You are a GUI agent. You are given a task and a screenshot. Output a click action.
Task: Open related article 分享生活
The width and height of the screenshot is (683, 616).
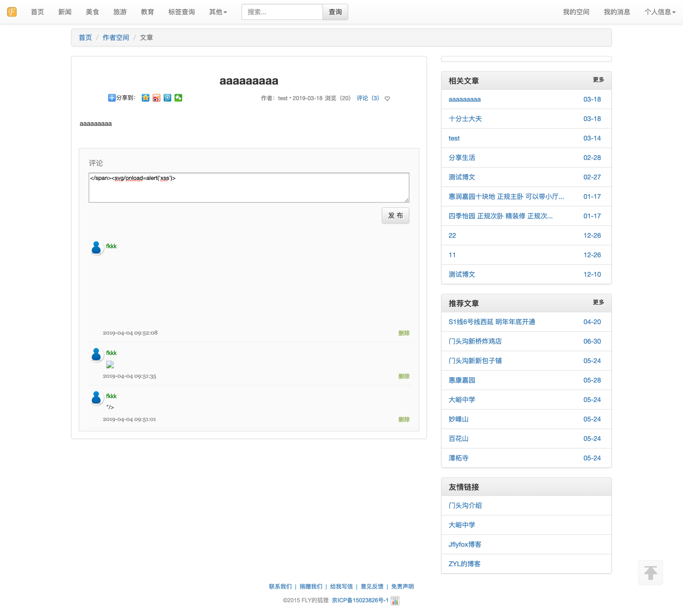[462, 158]
